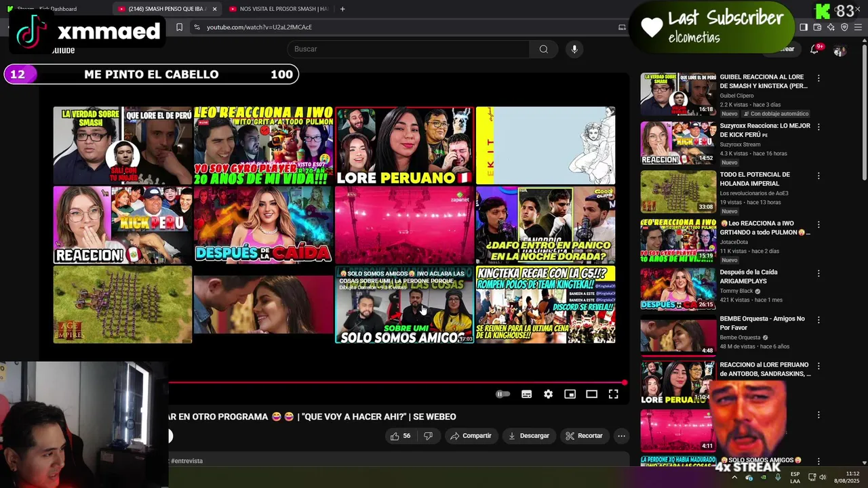Open the Guibel Clipero channel link

tap(736, 96)
